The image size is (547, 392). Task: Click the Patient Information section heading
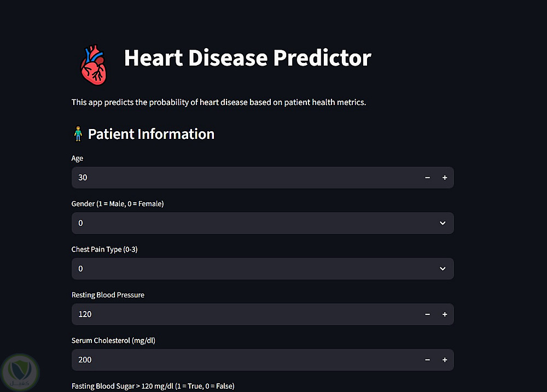click(x=151, y=134)
